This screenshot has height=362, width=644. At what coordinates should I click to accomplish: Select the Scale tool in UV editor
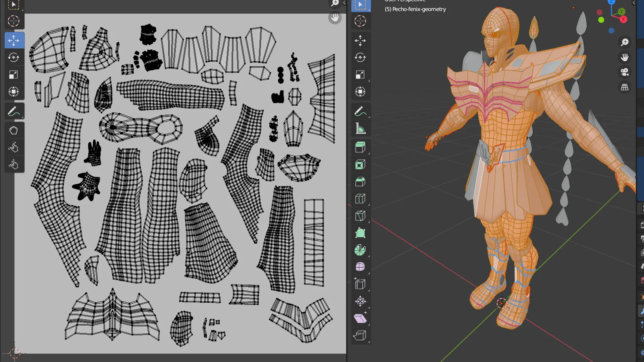pyautogui.click(x=14, y=75)
